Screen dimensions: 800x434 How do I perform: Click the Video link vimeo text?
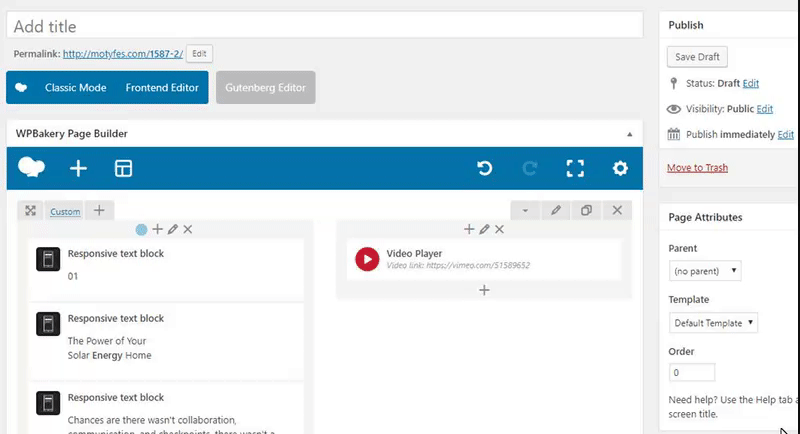[458, 265]
